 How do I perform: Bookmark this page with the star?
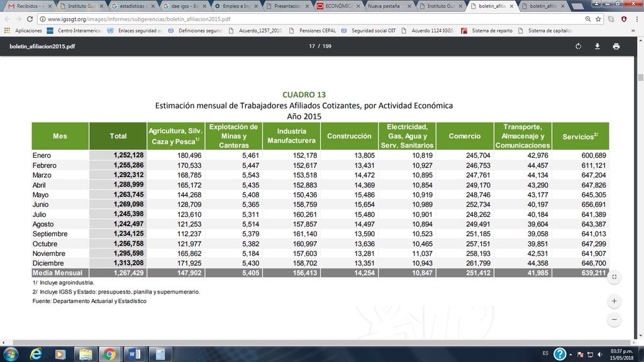(x=599, y=19)
